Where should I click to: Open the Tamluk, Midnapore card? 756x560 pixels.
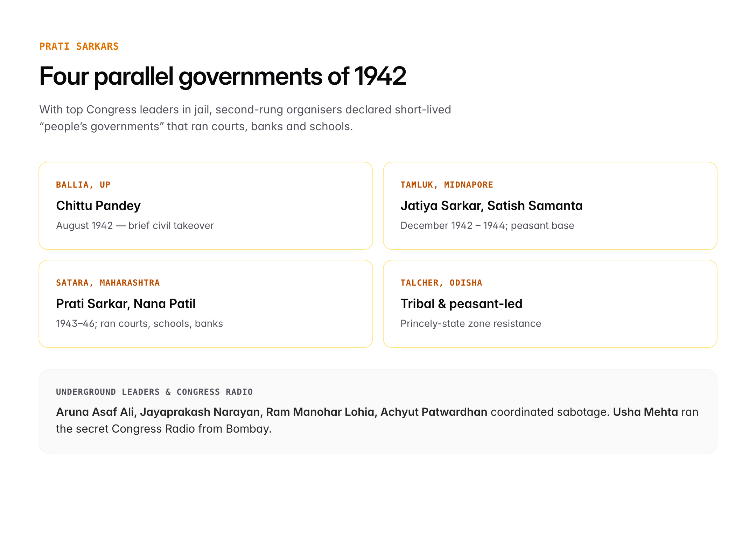550,206
